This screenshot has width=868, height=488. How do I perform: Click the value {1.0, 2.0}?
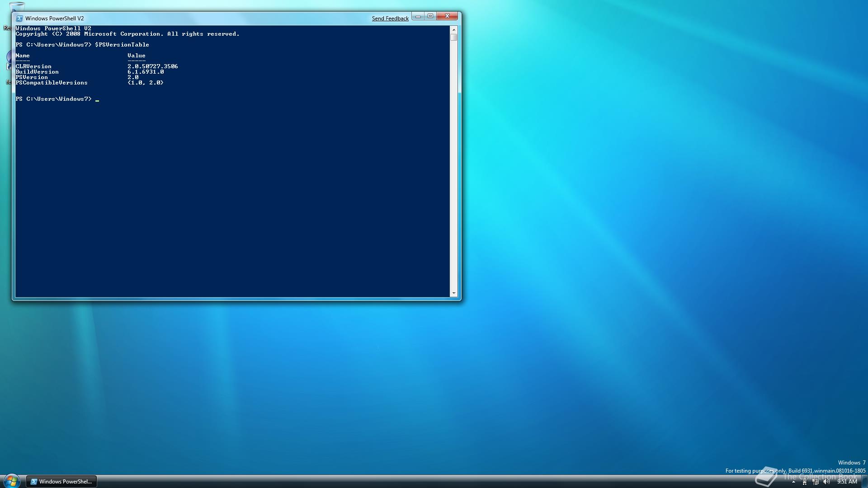click(x=146, y=83)
